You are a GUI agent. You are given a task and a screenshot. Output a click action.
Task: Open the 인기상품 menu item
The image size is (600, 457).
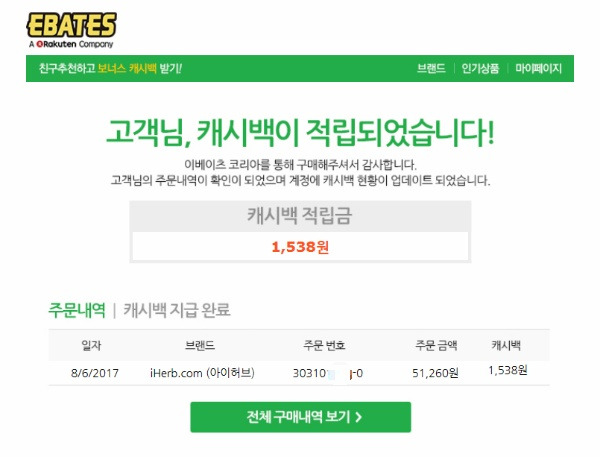click(480, 69)
